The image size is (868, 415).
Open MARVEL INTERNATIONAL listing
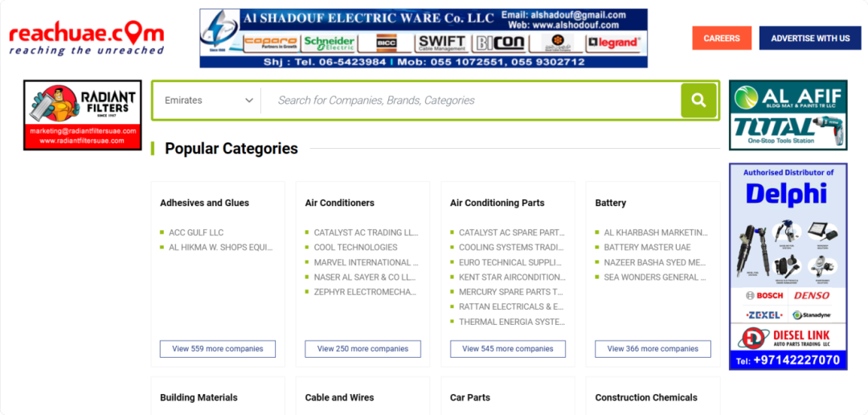[x=366, y=263]
